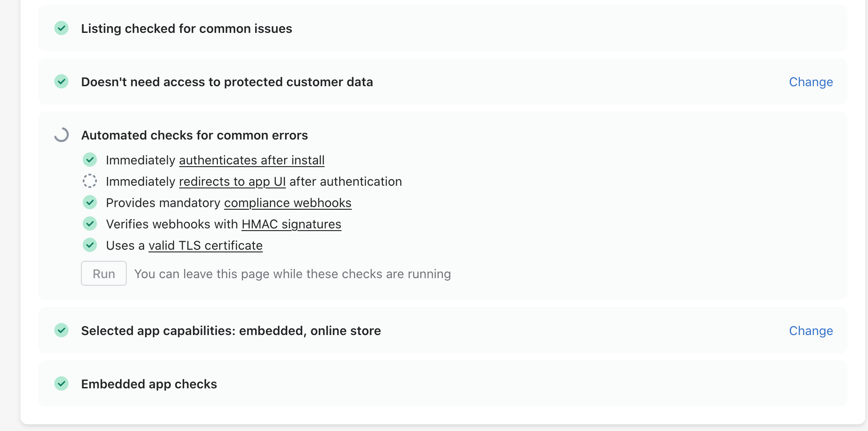Click Change for protected customer data access
868x431 pixels.
[811, 82]
